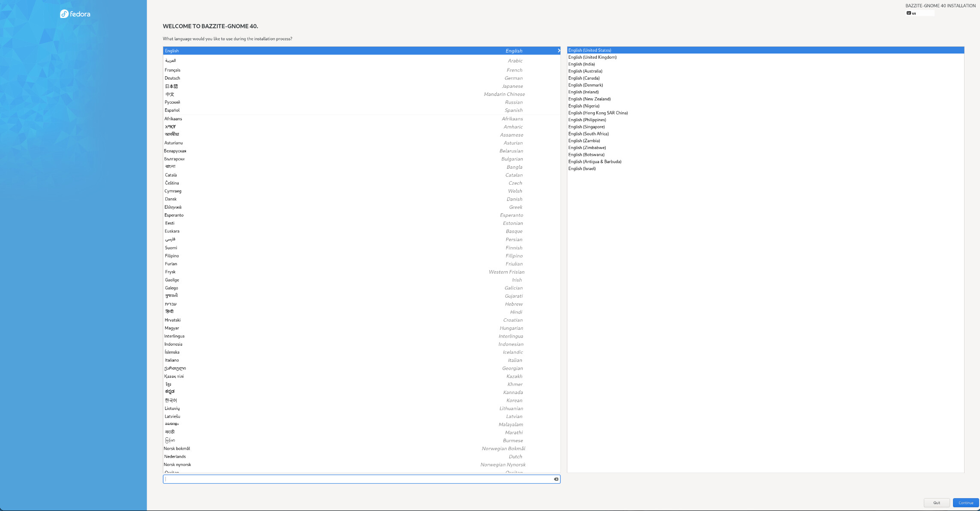Choose Gaeilge (Irish) language
980x511 pixels.
point(361,280)
